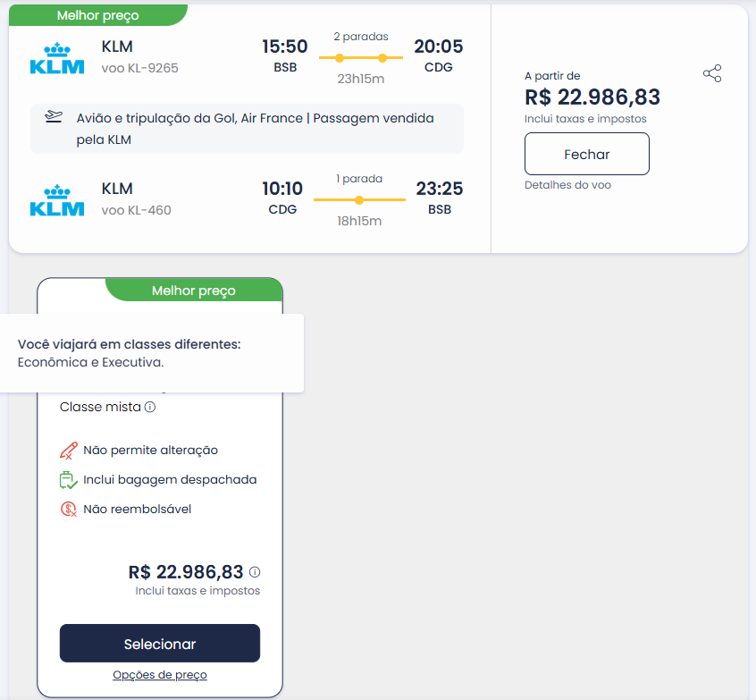Click the airplane icon in the Gol/Air France notice
The height and width of the screenshot is (700, 756).
click(54, 117)
